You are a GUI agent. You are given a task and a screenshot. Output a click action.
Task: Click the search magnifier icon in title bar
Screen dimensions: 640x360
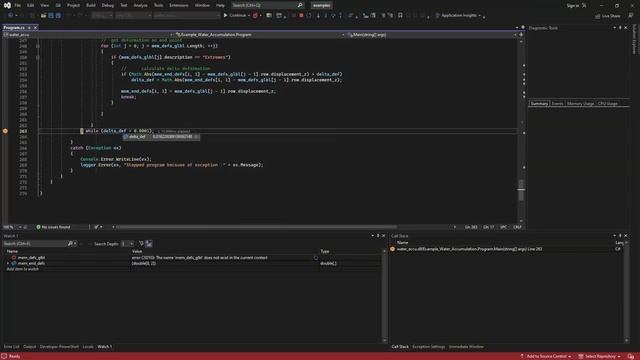pos(300,5)
